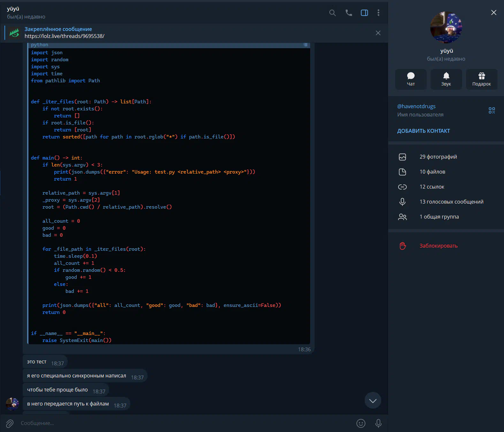Attach a file using paperclip icon
Image resolution: width=504 pixels, height=432 pixels.
[10, 423]
